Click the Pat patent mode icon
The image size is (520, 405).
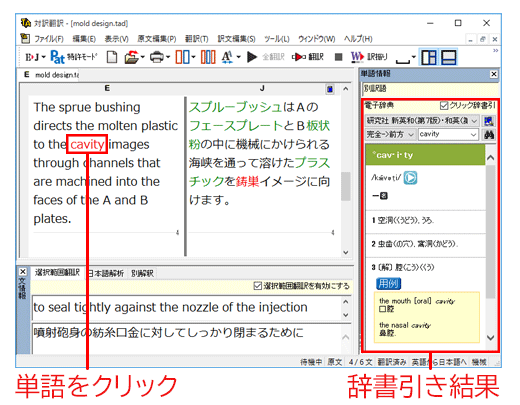(57, 57)
